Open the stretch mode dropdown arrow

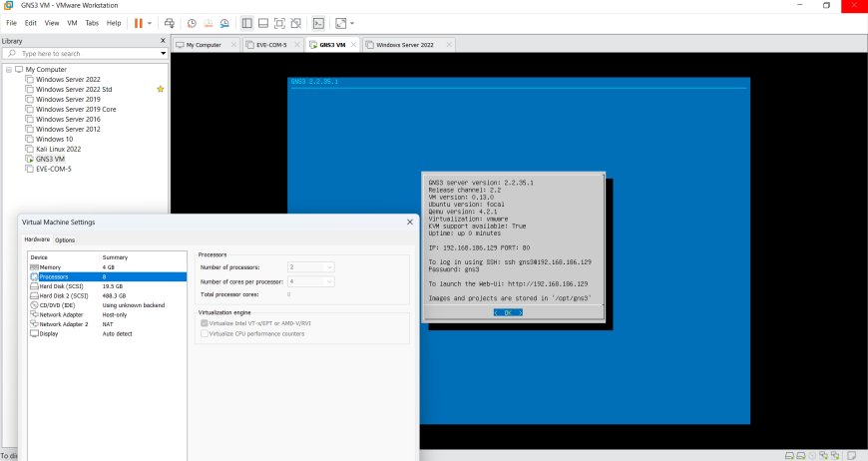coord(352,23)
